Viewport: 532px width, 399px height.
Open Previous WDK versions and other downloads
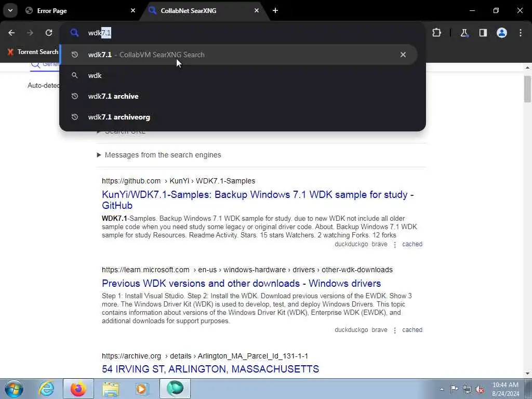point(241,283)
